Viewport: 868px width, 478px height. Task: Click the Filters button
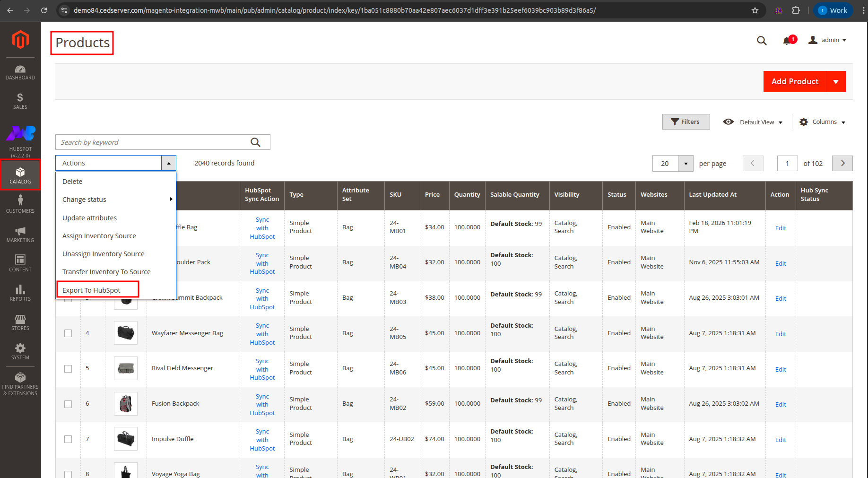tap(686, 122)
